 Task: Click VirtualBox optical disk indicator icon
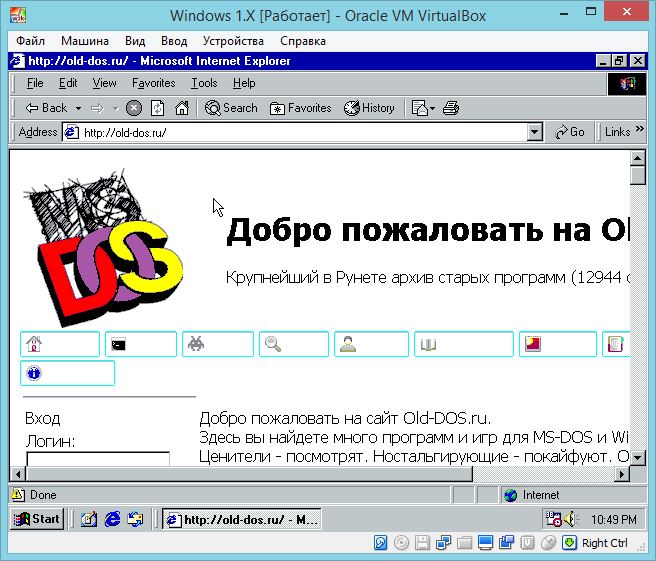coord(402,543)
